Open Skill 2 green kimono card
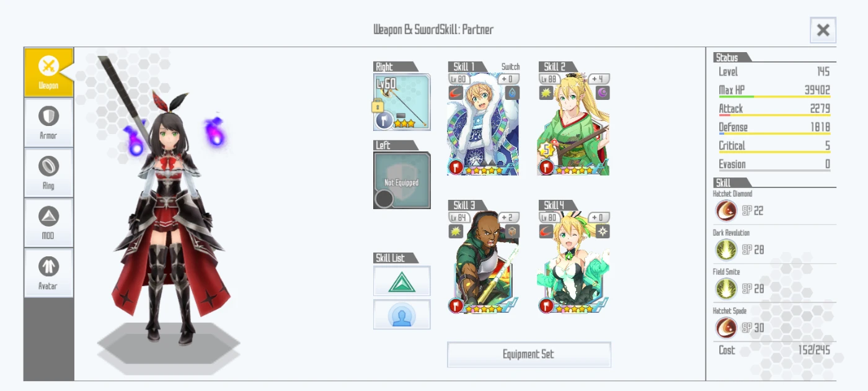The height and width of the screenshot is (391, 868). pos(573,125)
